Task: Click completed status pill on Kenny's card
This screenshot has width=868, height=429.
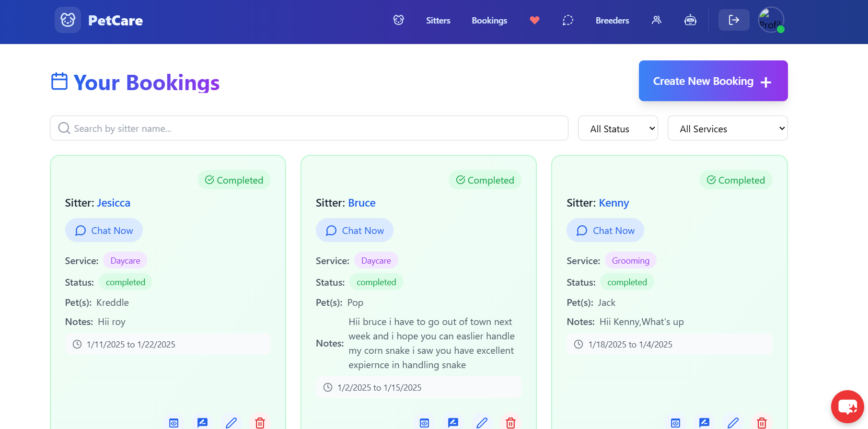Action: coord(627,282)
